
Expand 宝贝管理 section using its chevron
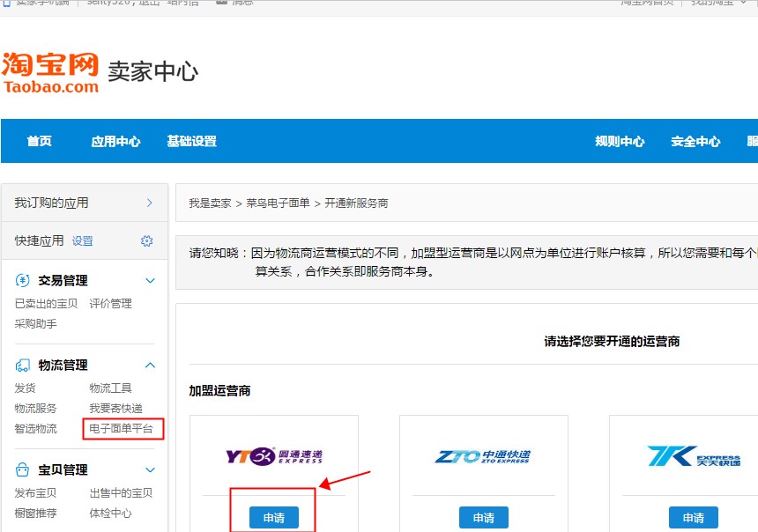151,469
